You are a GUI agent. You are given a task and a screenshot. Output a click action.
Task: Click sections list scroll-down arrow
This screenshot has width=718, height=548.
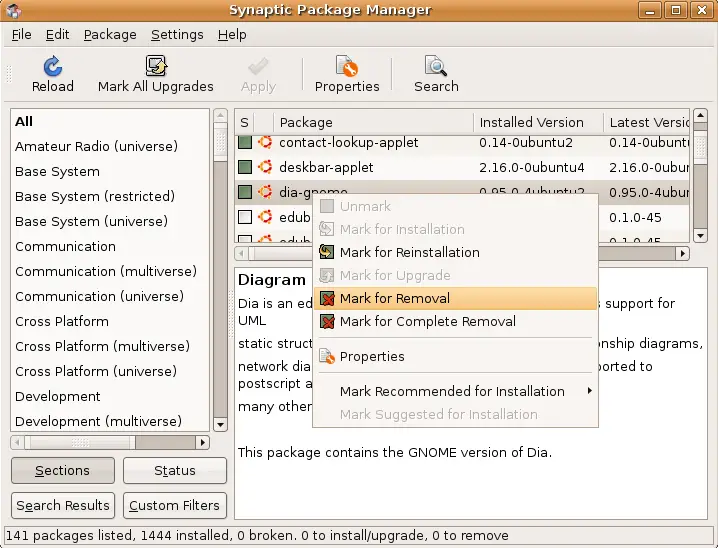point(220,425)
